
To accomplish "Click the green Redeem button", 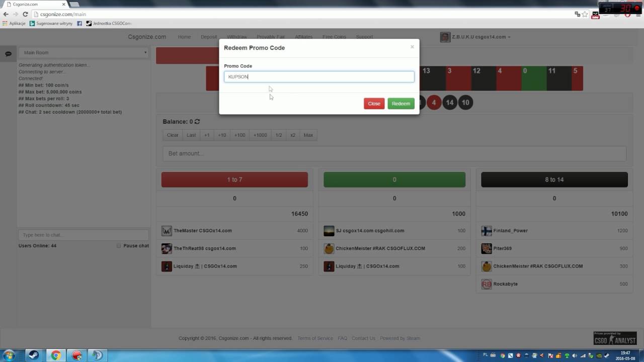I will pos(401,104).
